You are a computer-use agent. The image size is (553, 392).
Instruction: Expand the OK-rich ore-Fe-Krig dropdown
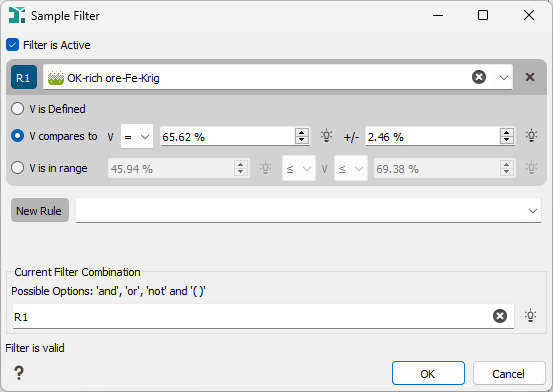click(x=504, y=78)
